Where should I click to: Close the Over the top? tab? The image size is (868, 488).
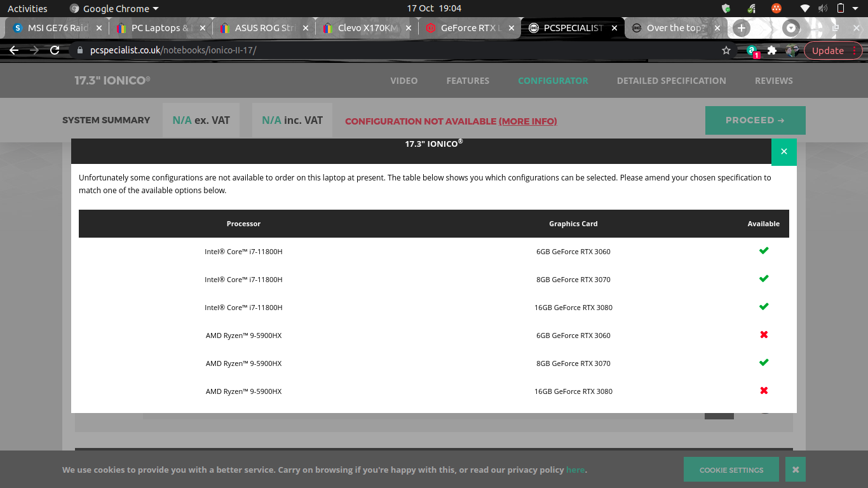(717, 28)
